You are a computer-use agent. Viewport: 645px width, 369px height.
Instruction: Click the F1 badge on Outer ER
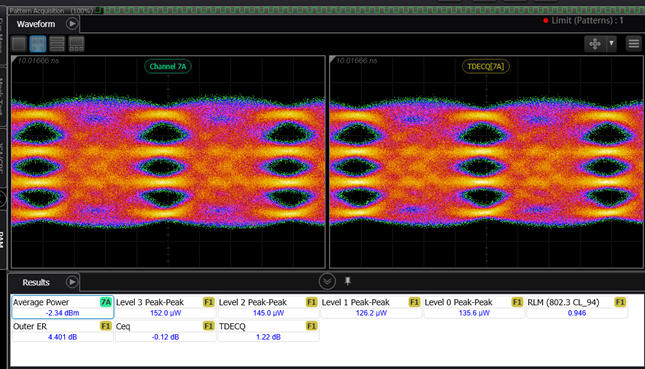106,326
